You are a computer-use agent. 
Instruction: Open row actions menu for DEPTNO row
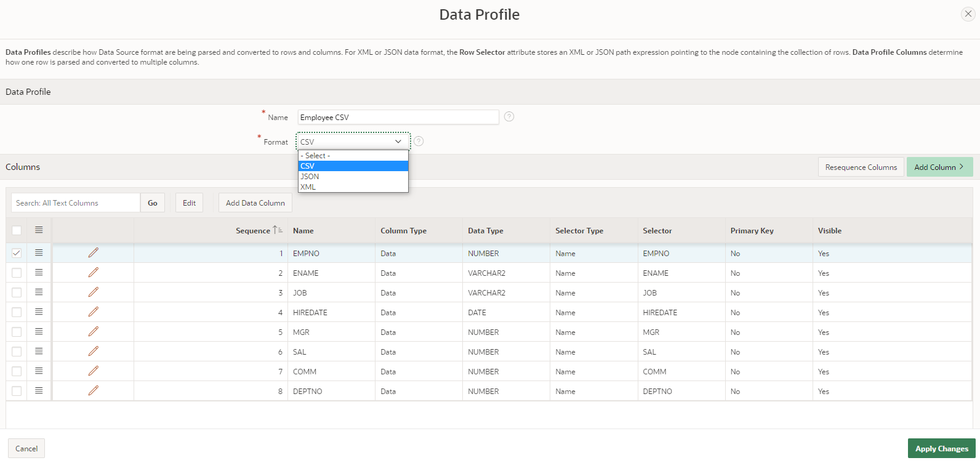pos(39,391)
